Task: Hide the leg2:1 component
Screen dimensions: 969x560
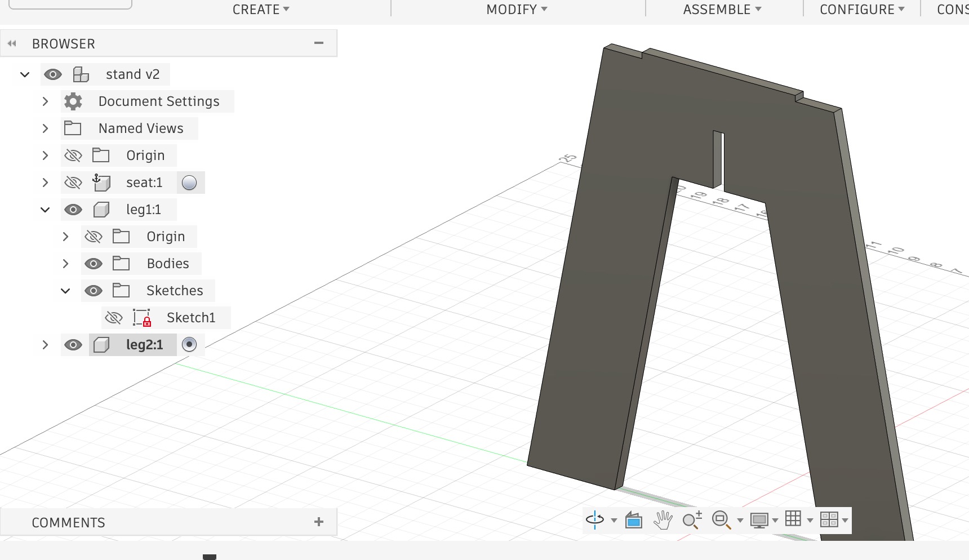Action: [x=73, y=345]
